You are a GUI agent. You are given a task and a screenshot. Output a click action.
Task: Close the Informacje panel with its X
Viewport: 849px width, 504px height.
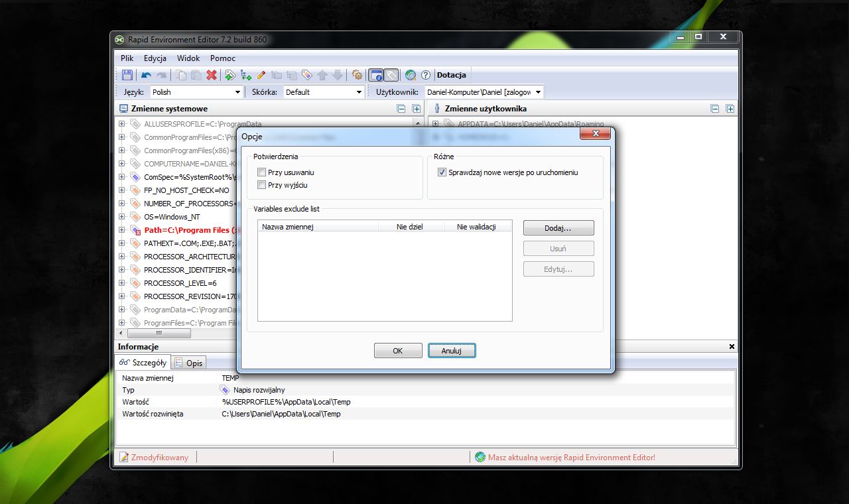732,347
